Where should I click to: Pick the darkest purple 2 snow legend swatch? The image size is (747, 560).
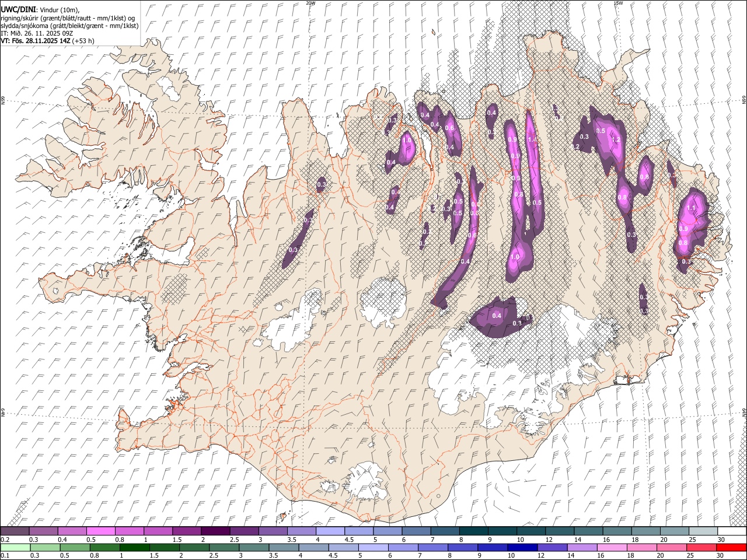point(215,531)
